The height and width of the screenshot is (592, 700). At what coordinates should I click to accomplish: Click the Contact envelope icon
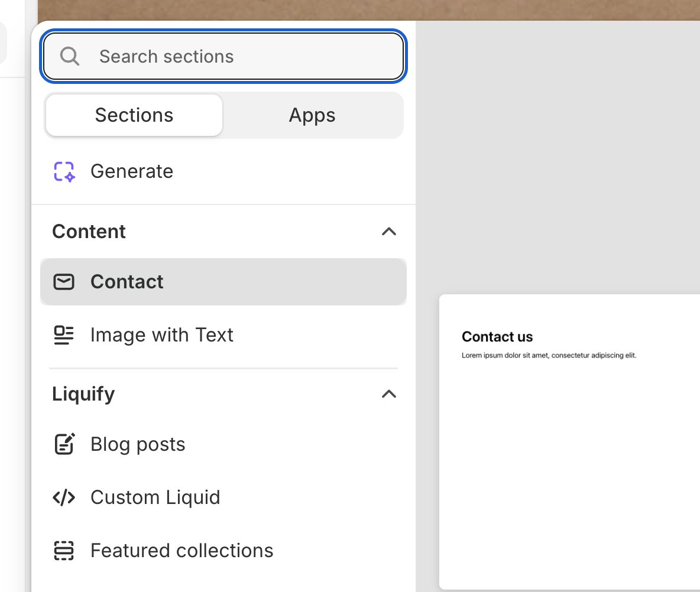point(64,282)
